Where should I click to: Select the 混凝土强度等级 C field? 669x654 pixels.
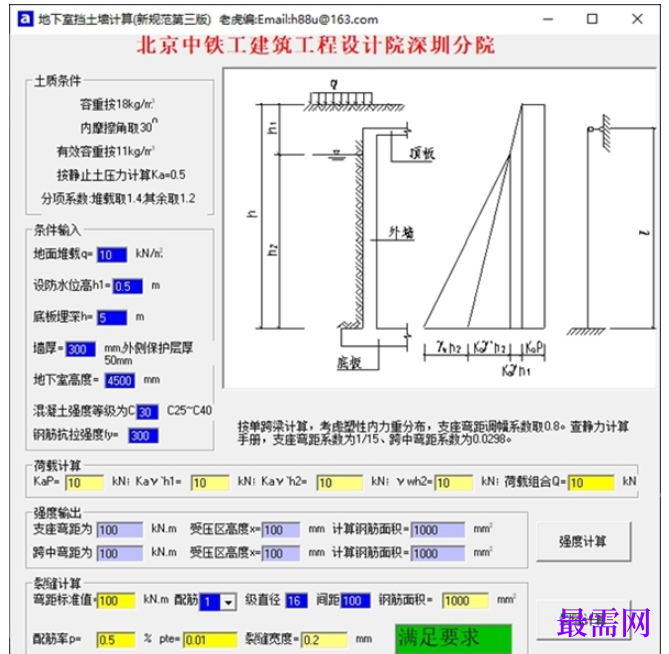click(147, 412)
